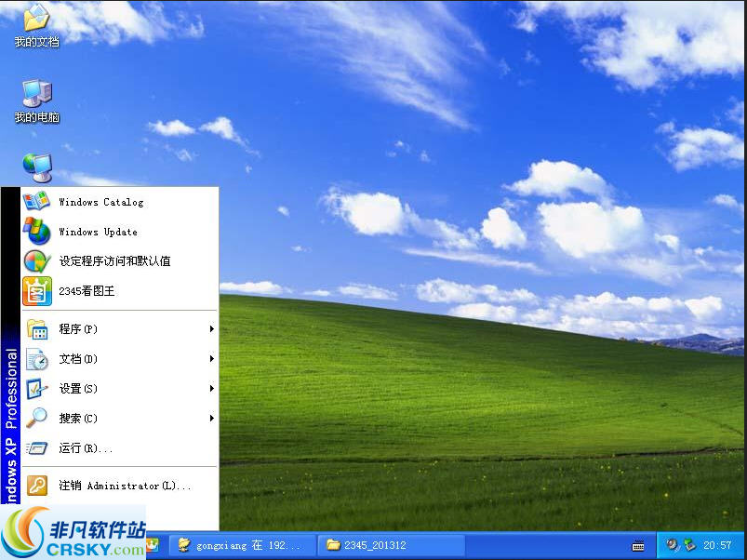Click the Show Desktop quick launch icon
Screen dimensions: 747x560
tap(152, 545)
